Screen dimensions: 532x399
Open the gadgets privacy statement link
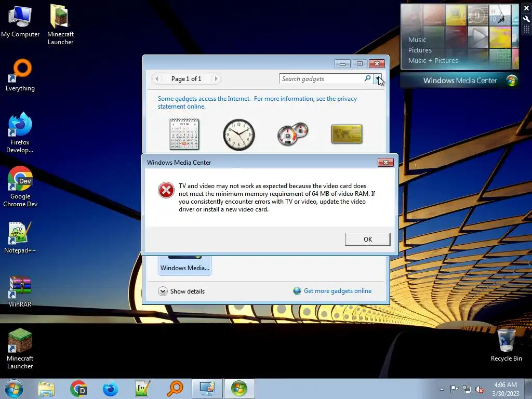coord(257,102)
